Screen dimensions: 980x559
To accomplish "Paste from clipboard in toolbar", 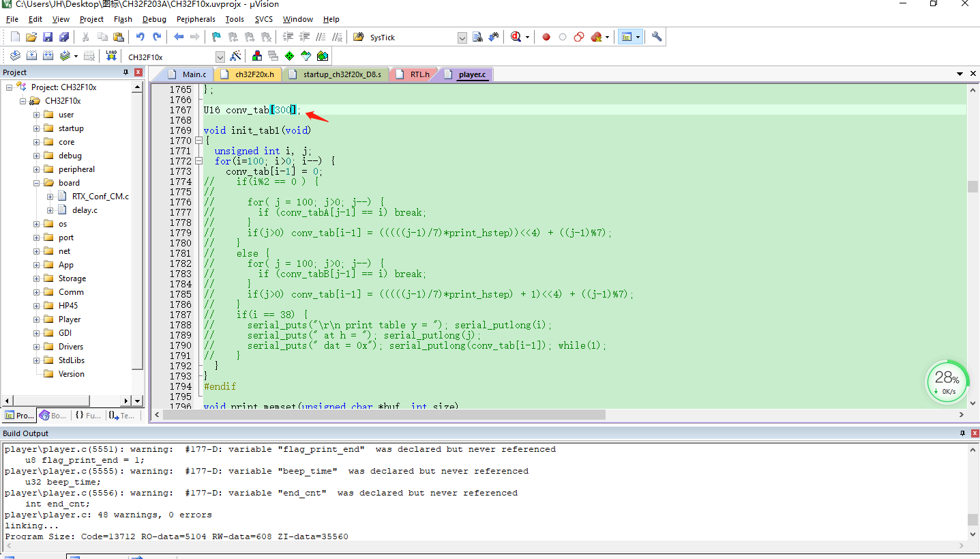I will pos(119,37).
